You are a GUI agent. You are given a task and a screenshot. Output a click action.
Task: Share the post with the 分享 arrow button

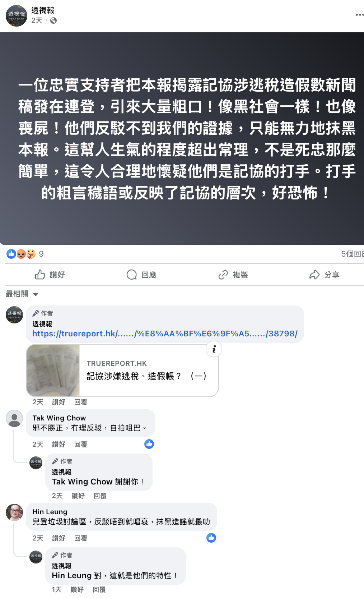325,275
